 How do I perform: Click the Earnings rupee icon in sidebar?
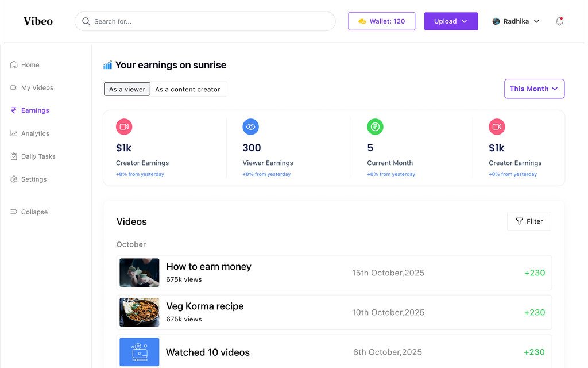pyautogui.click(x=14, y=110)
